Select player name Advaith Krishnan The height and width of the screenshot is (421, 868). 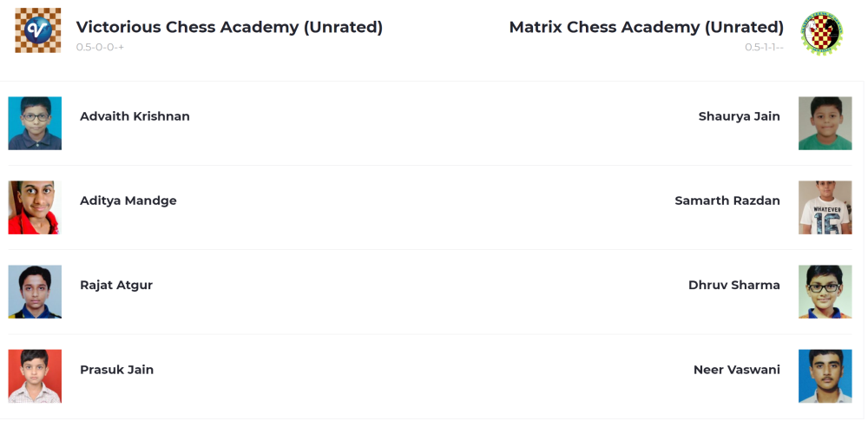tap(135, 116)
